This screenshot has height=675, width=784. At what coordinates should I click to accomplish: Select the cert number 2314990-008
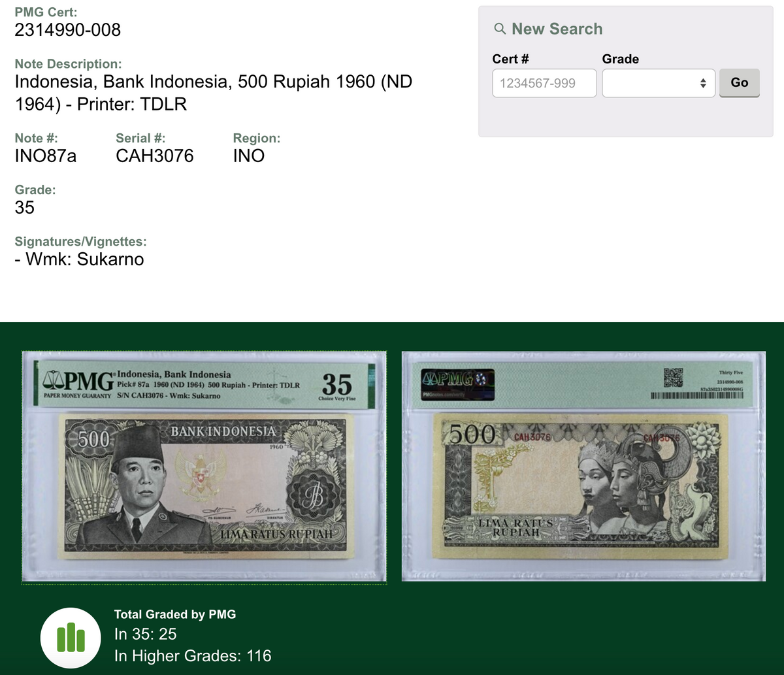[68, 30]
